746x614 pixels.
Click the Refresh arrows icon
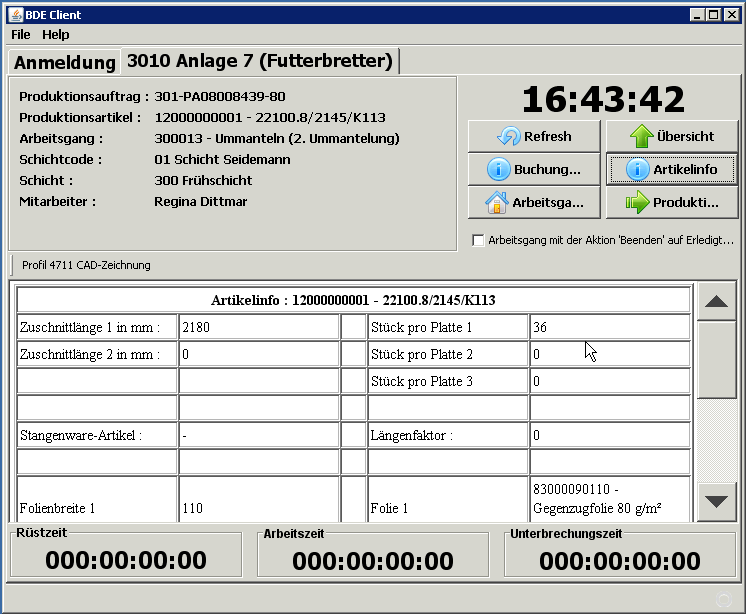[509, 137]
